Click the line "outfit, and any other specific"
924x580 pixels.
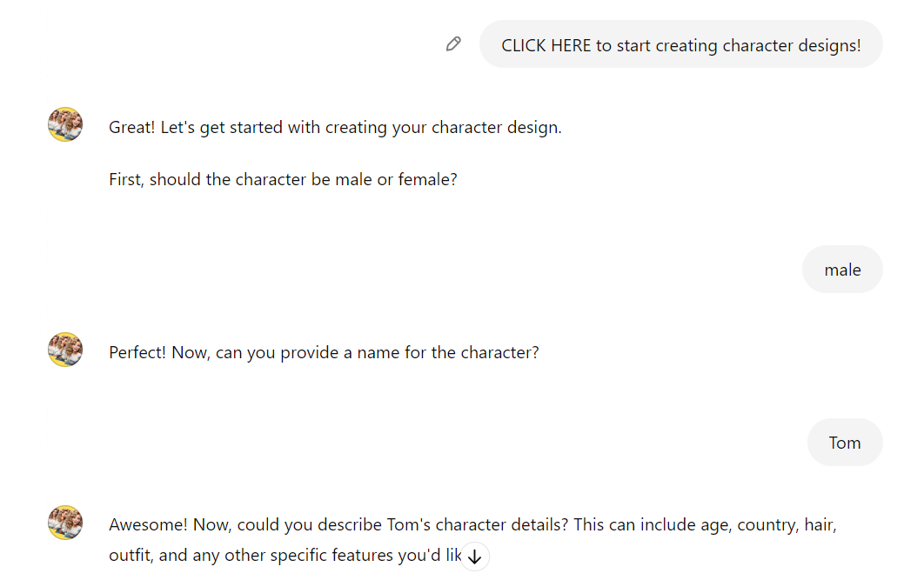(x=285, y=556)
